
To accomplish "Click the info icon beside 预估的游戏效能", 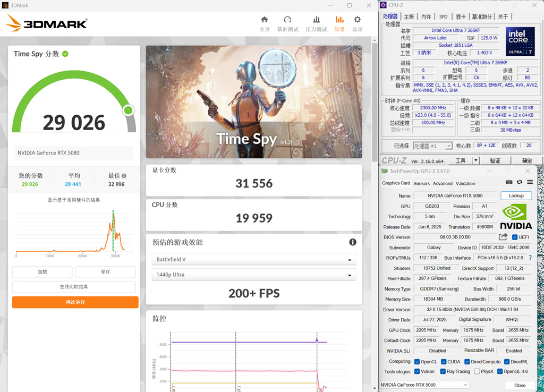I will tap(352, 242).
